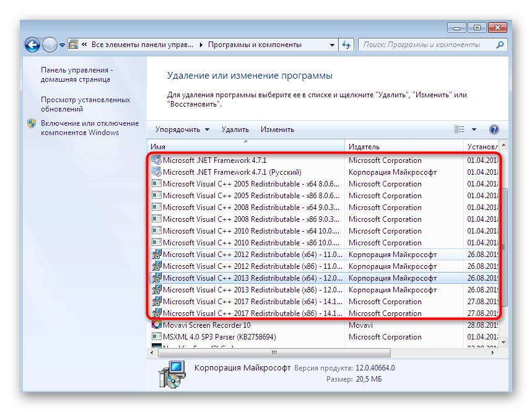Expand the view options dropdown arrow
532x412 pixels.
point(474,129)
